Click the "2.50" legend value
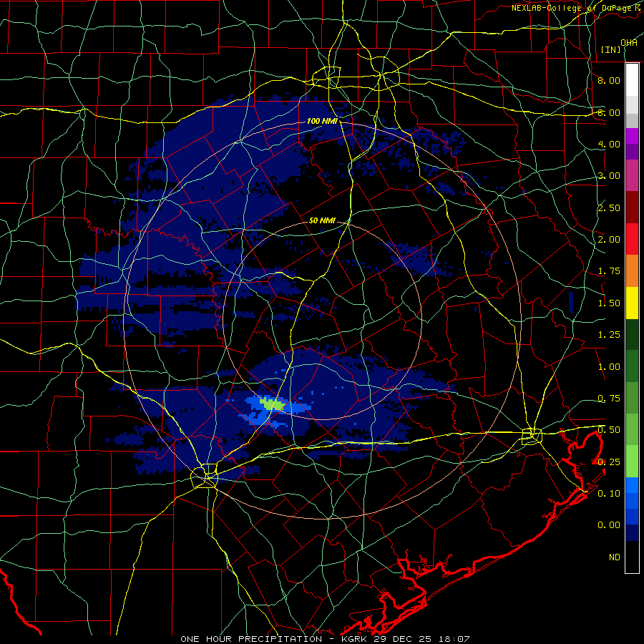Viewport: 644px width, 644px height. tap(609, 208)
